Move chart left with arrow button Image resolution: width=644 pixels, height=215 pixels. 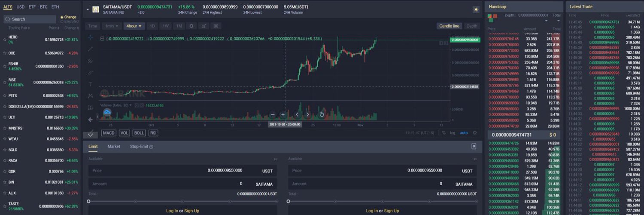(x=297, y=114)
